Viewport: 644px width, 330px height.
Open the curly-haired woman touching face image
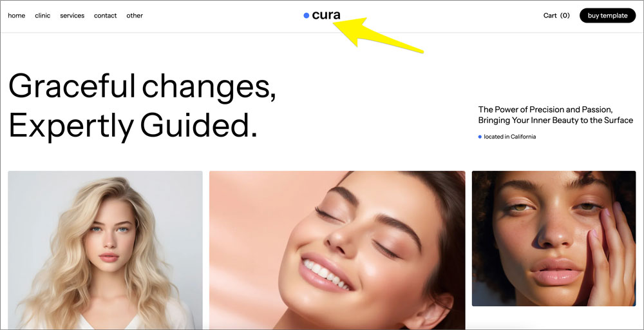pyautogui.click(x=554, y=238)
